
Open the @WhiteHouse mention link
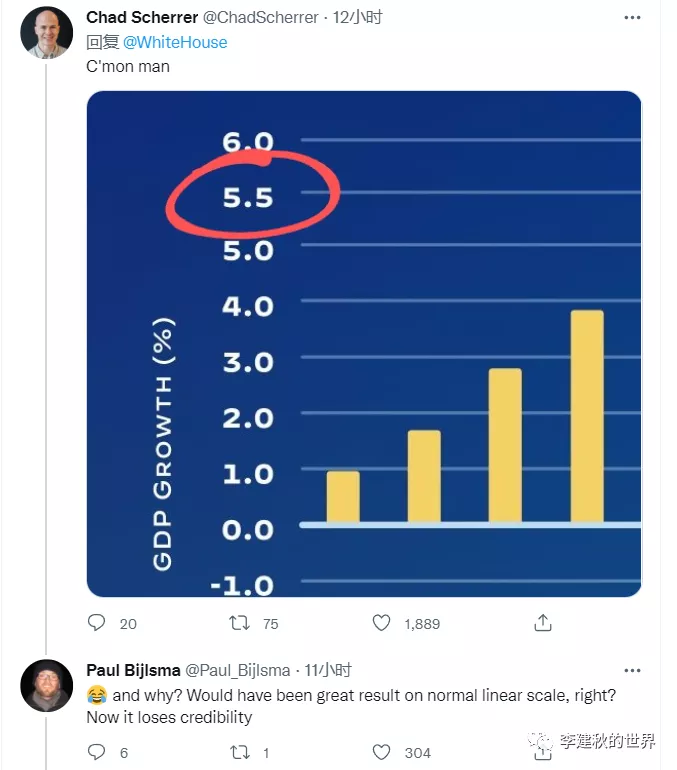[175, 42]
